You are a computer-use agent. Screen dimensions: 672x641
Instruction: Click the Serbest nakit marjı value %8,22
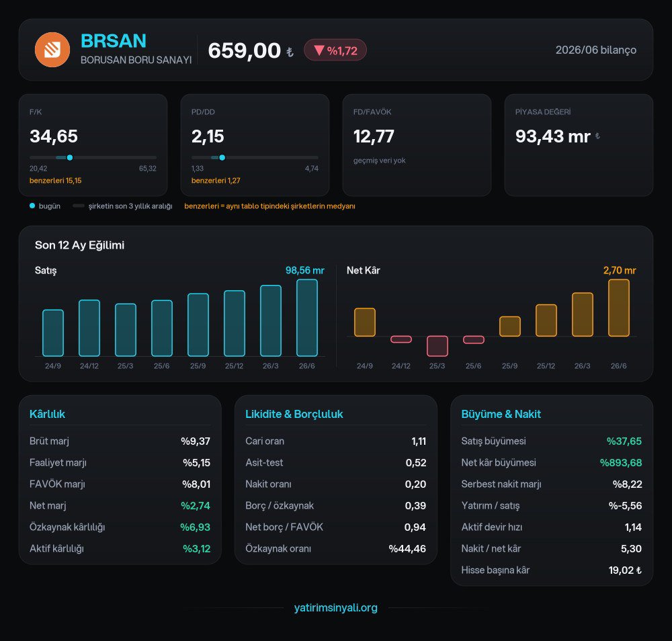pos(628,484)
